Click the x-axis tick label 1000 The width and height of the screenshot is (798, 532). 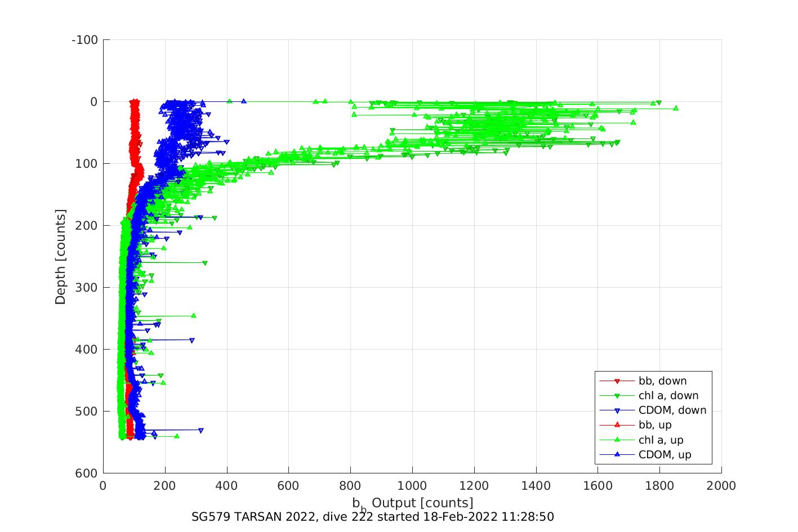[412, 486]
